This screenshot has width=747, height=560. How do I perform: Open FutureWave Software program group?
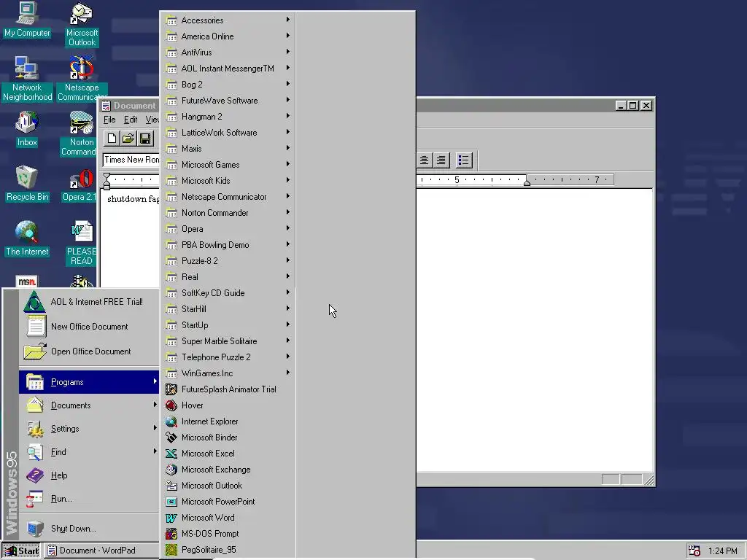(x=228, y=101)
